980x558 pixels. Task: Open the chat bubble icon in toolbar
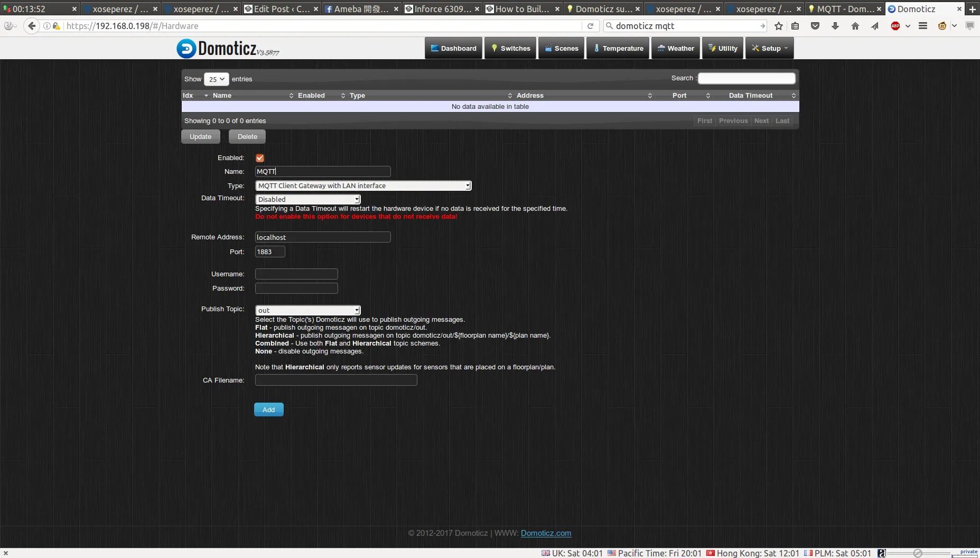tap(969, 26)
